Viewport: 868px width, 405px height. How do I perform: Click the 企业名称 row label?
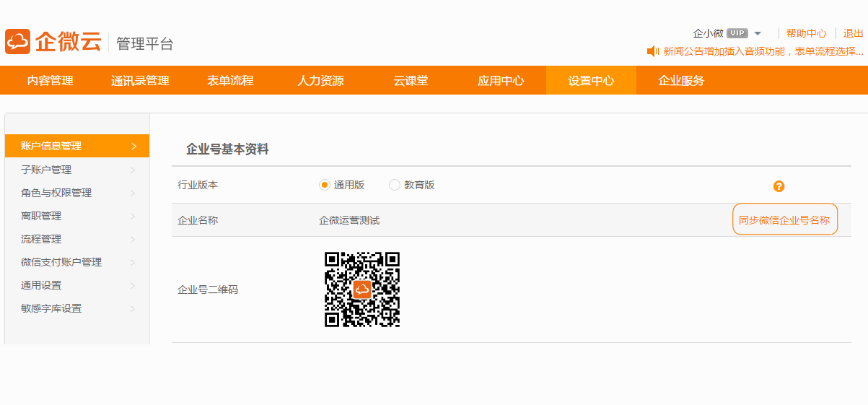(x=198, y=220)
